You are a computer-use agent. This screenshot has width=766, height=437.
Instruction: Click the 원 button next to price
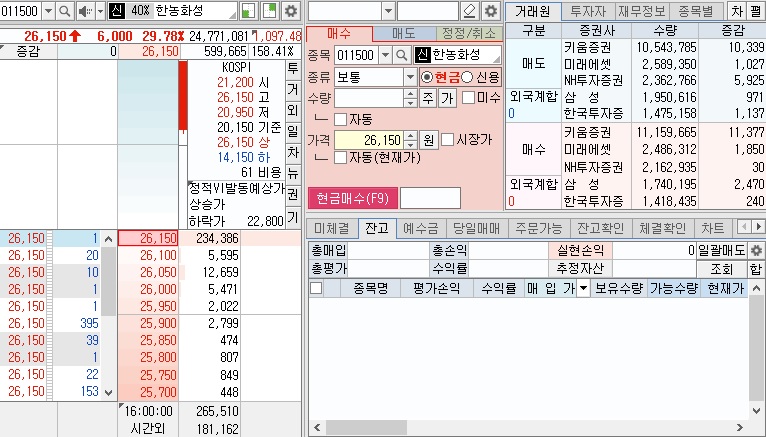428,140
